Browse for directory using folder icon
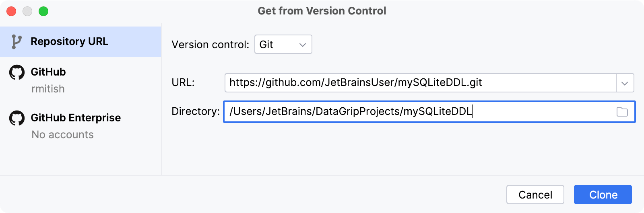Image resolution: width=644 pixels, height=213 pixels. (622, 112)
